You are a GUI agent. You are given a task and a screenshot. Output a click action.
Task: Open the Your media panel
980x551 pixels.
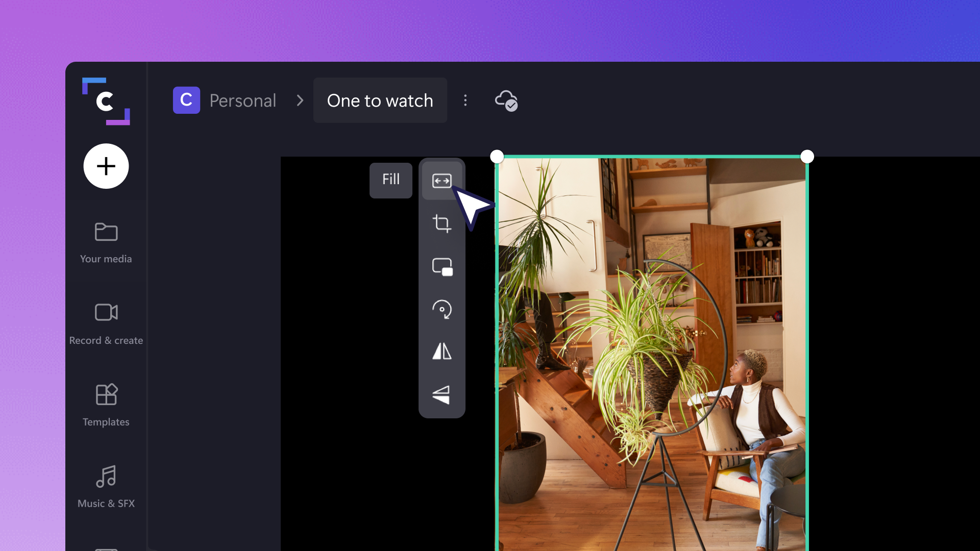point(106,243)
